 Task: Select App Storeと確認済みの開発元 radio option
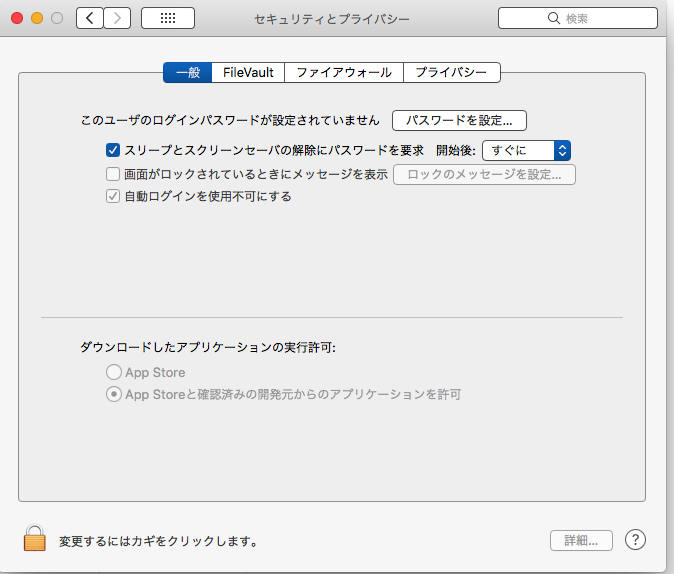pyautogui.click(x=114, y=394)
